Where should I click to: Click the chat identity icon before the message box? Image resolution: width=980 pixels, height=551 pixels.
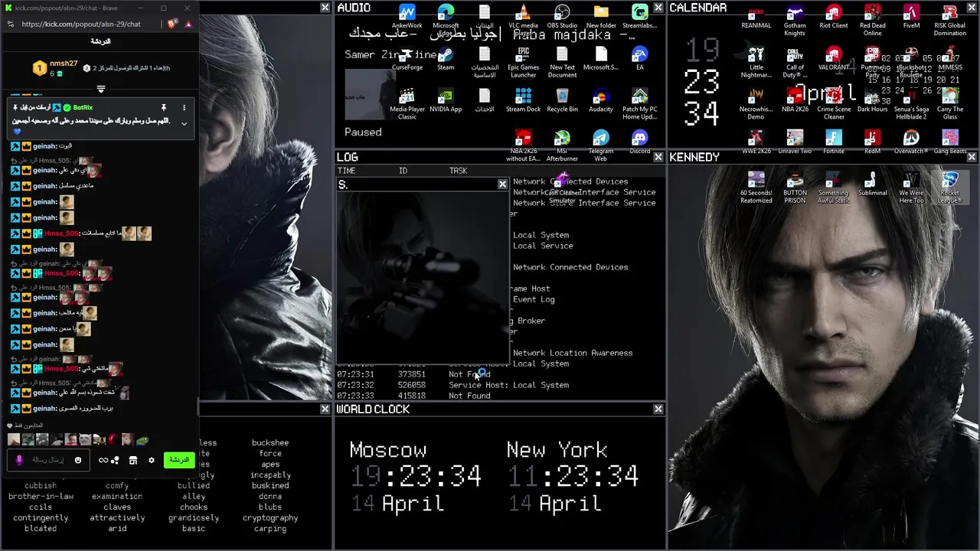tap(19, 460)
